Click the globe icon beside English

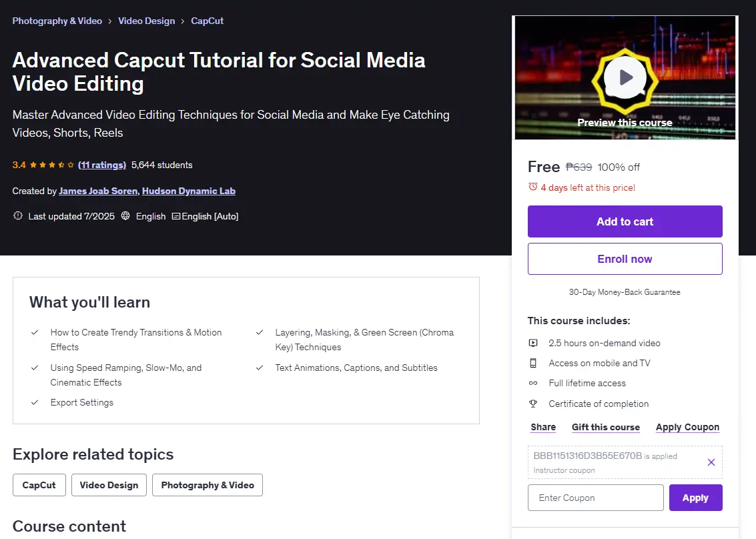(x=125, y=215)
